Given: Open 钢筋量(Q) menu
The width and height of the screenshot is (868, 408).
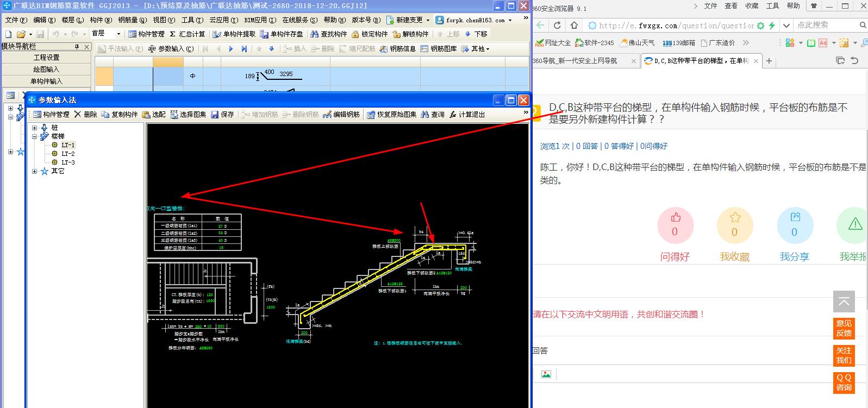Looking at the screenshot, I should click(132, 20).
